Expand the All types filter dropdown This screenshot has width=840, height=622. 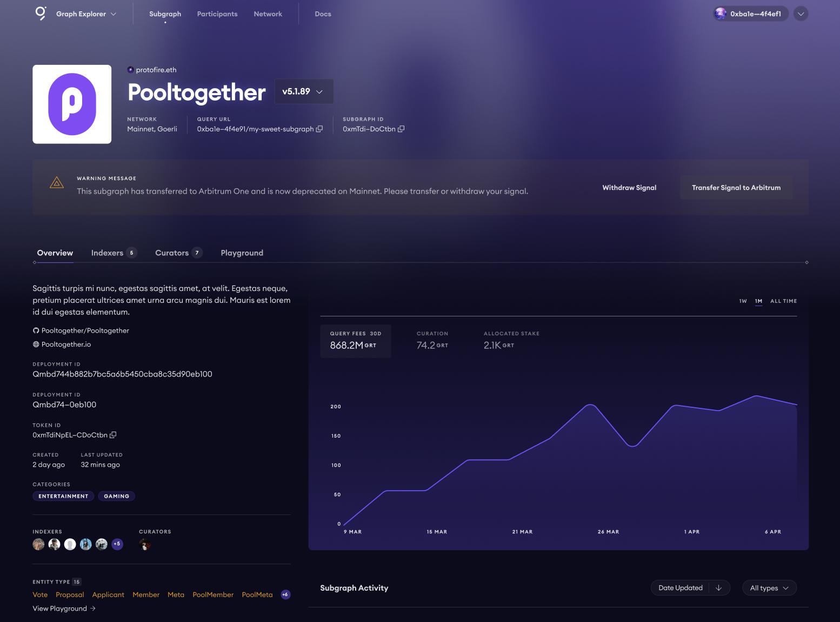point(769,588)
